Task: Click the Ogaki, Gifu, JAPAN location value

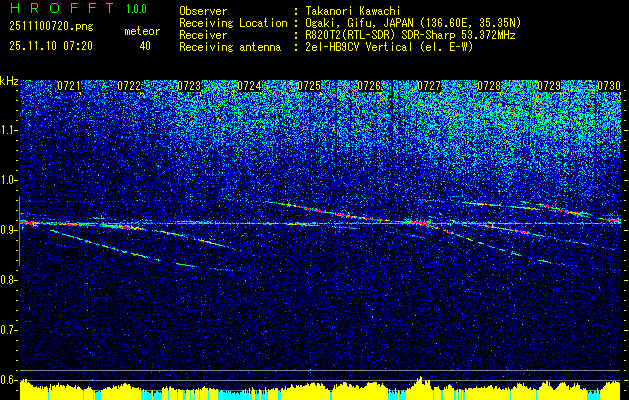Action: coord(411,23)
